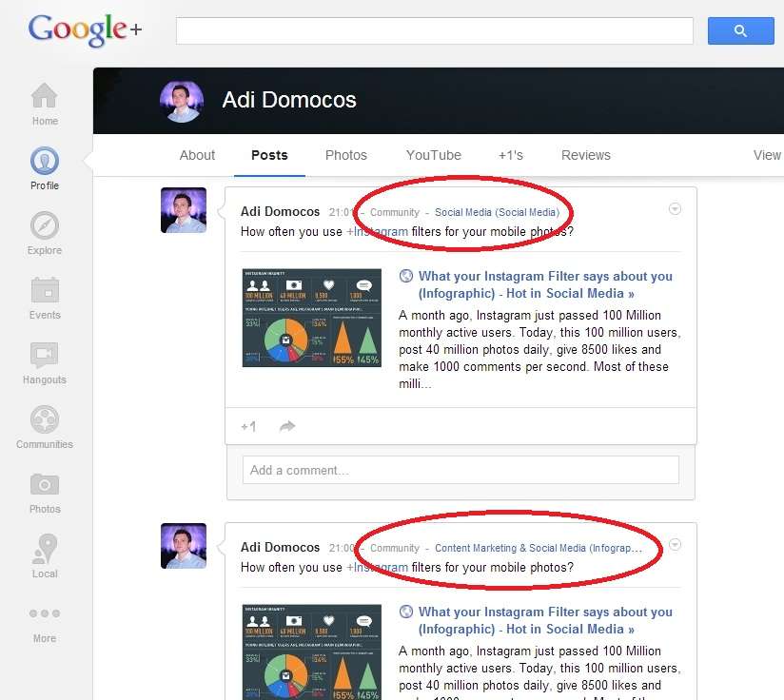Click the first post's author avatar
The image size is (784, 700).
point(183,210)
